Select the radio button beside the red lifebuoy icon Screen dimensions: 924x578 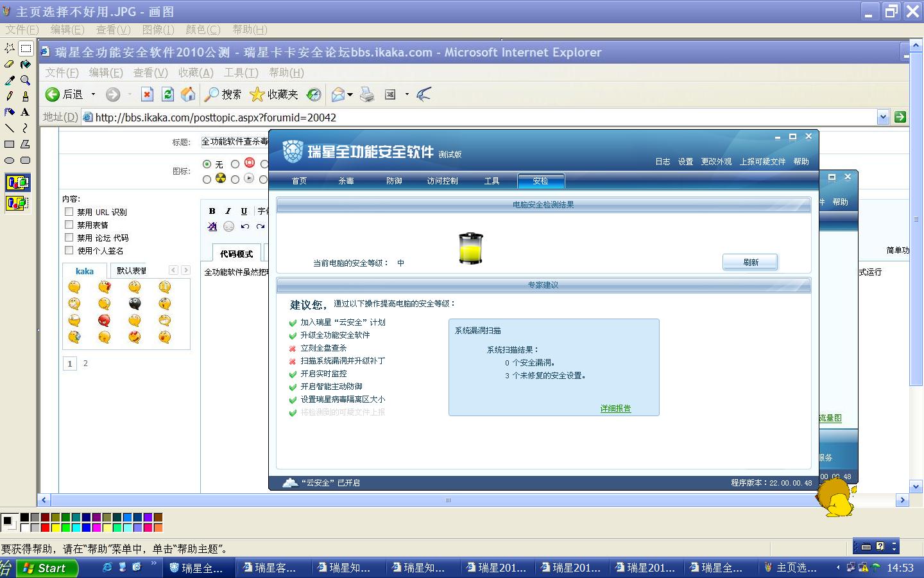pyautogui.click(x=235, y=164)
